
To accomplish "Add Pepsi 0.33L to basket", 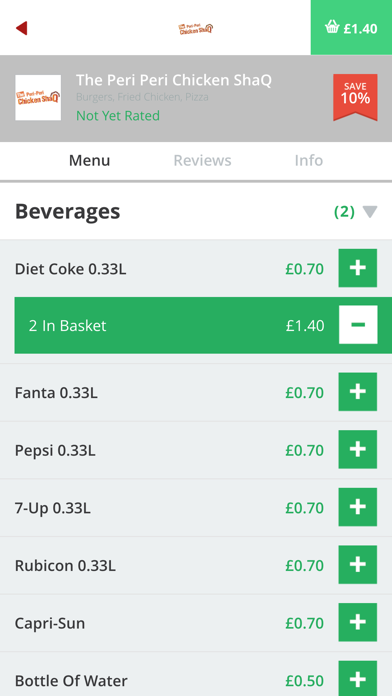I will click(358, 450).
